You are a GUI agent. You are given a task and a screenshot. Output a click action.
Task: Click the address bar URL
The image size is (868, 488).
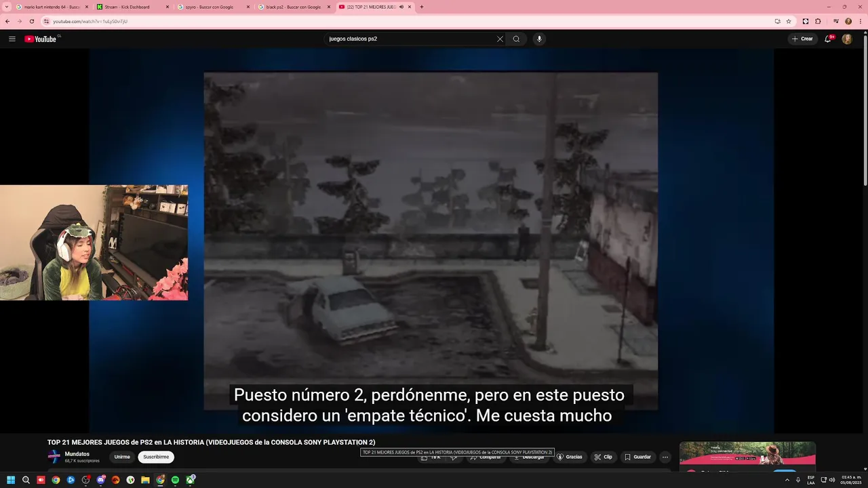(x=90, y=21)
